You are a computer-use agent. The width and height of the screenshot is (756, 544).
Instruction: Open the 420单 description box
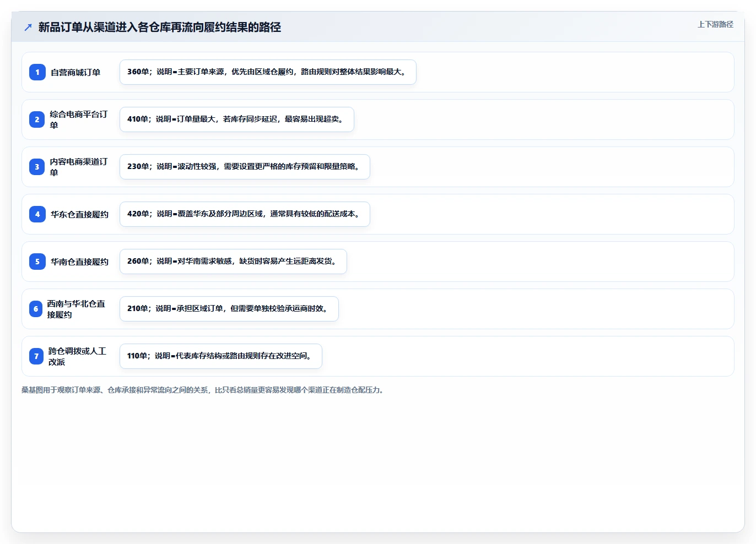click(245, 214)
